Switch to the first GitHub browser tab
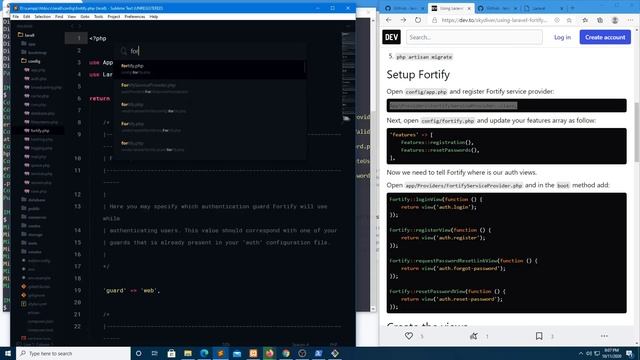640x360 pixels. pyautogui.click(x=405, y=8)
